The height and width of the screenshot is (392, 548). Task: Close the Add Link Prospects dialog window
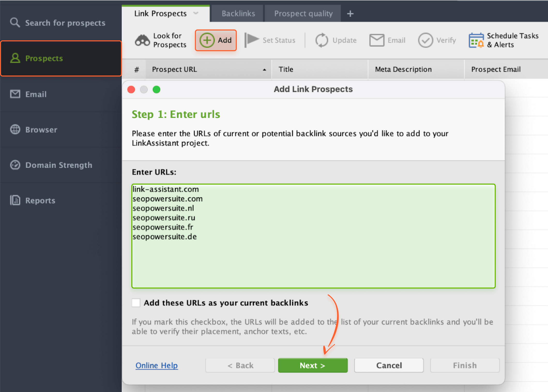(x=131, y=89)
